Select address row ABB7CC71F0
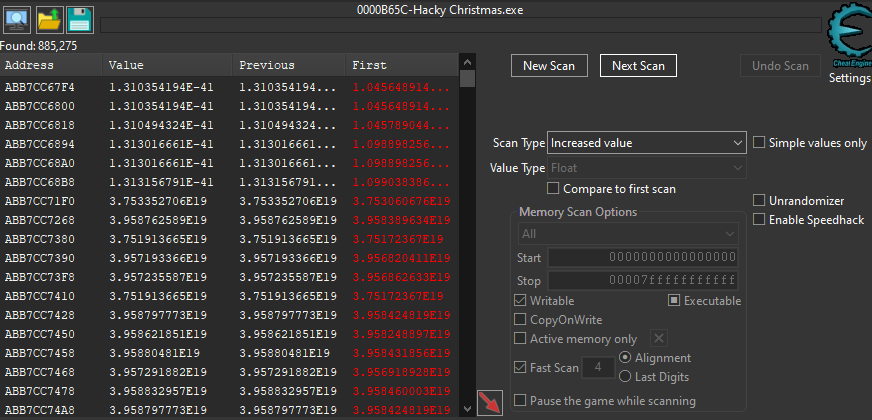The height and width of the screenshot is (420, 872). pyautogui.click(x=229, y=201)
